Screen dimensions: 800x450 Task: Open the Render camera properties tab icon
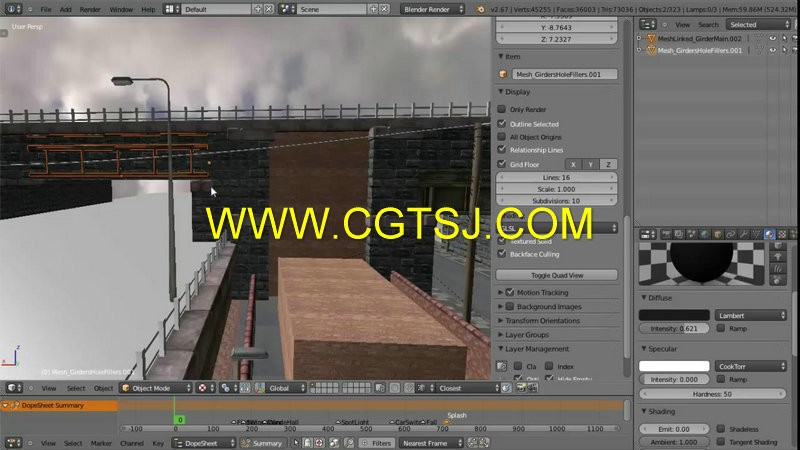[666, 234]
